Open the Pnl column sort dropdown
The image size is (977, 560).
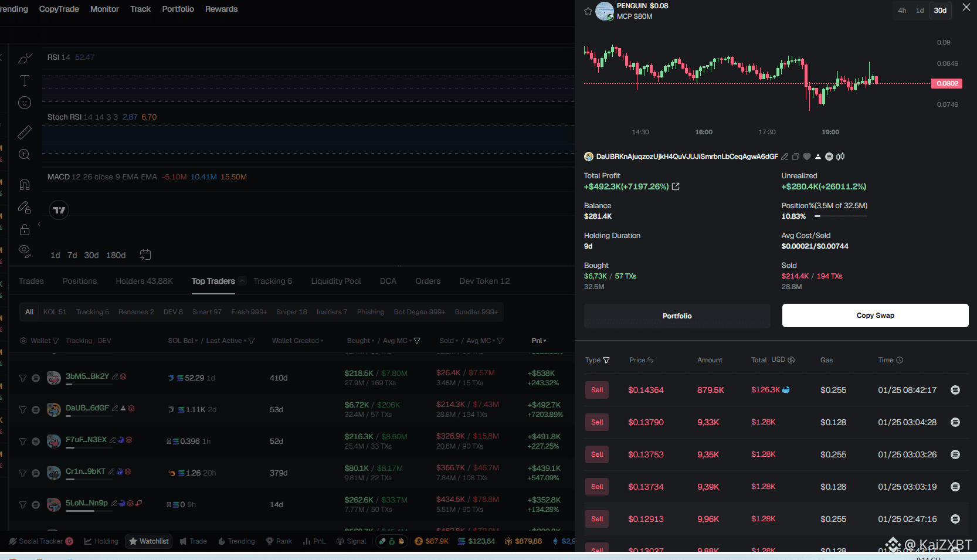coord(539,341)
